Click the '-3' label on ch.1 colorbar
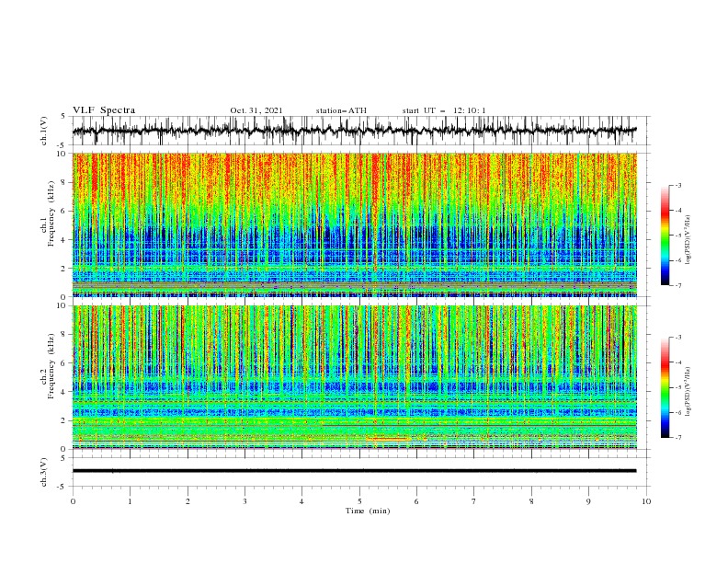 click(678, 185)
